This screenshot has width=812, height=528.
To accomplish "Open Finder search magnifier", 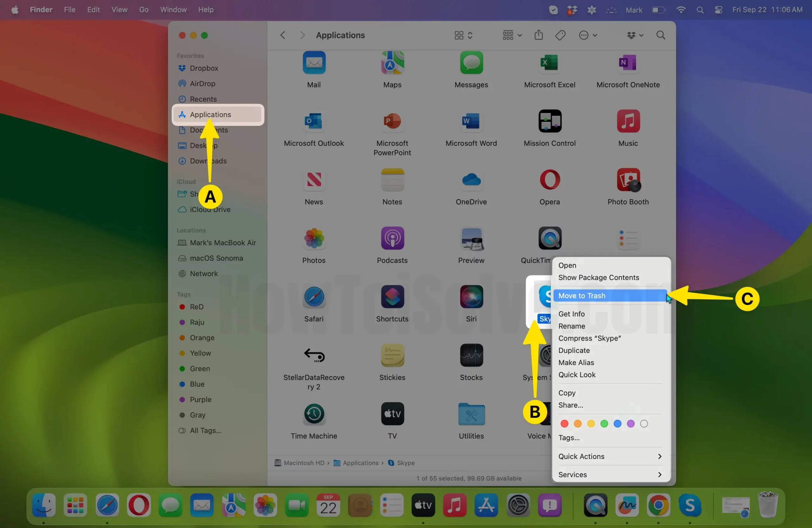I will point(660,35).
